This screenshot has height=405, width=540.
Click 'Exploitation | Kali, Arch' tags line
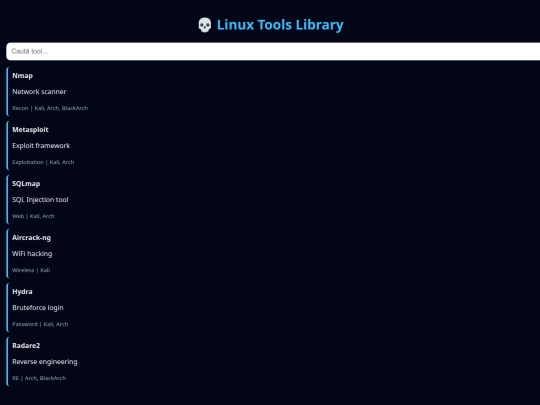point(43,162)
